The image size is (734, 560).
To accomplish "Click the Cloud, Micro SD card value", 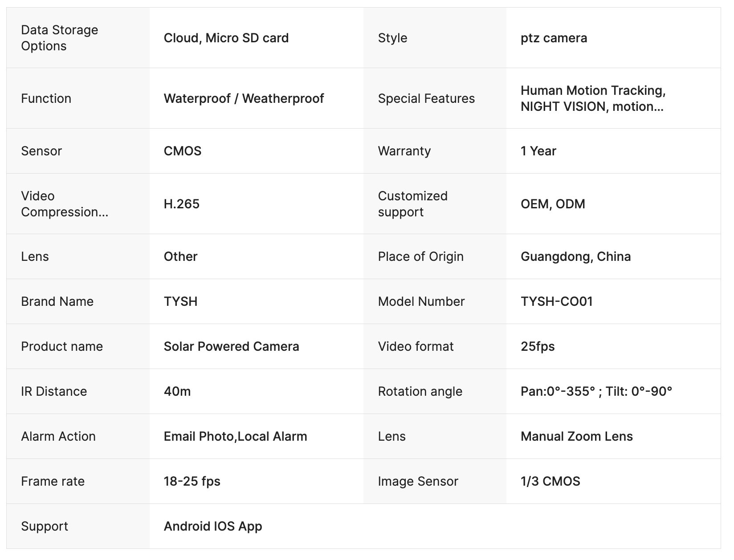I will [x=226, y=38].
